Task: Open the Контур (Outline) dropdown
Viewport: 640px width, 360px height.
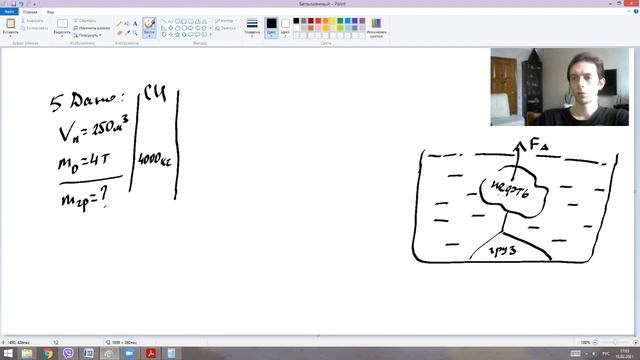Action: [225, 21]
